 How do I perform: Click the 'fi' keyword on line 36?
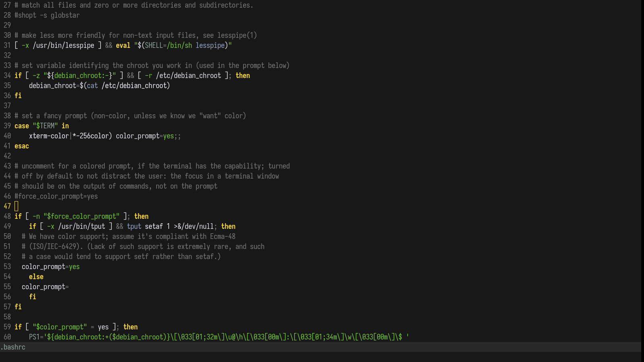pyautogui.click(x=18, y=96)
